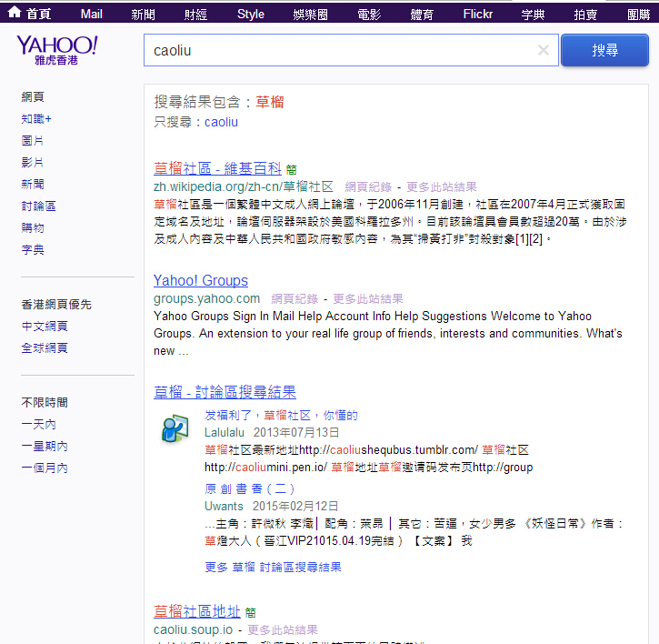Click the 簡 icon beside 草榴社區 - 維基百科
Image resolution: width=659 pixels, height=644 pixels.
291,170
